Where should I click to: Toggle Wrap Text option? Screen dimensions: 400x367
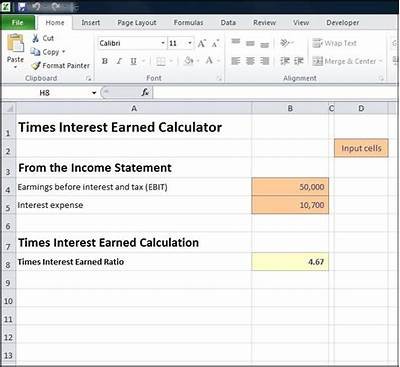click(334, 43)
